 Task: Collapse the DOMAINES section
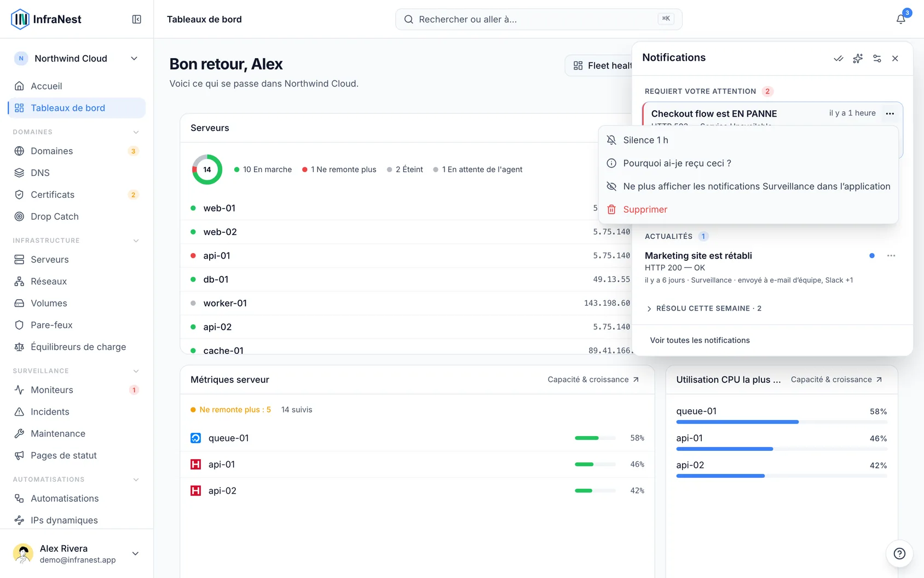click(x=136, y=132)
